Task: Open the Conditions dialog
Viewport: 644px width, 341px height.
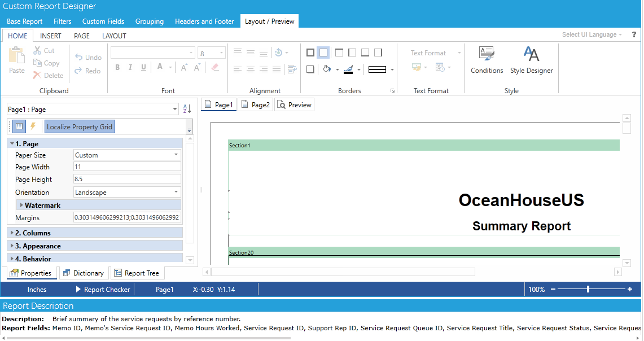Action: (x=487, y=60)
